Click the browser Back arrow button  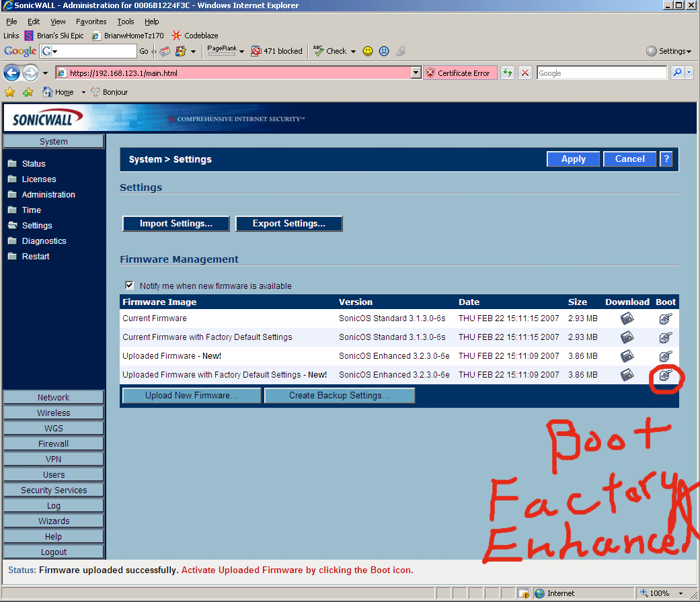[x=11, y=73]
